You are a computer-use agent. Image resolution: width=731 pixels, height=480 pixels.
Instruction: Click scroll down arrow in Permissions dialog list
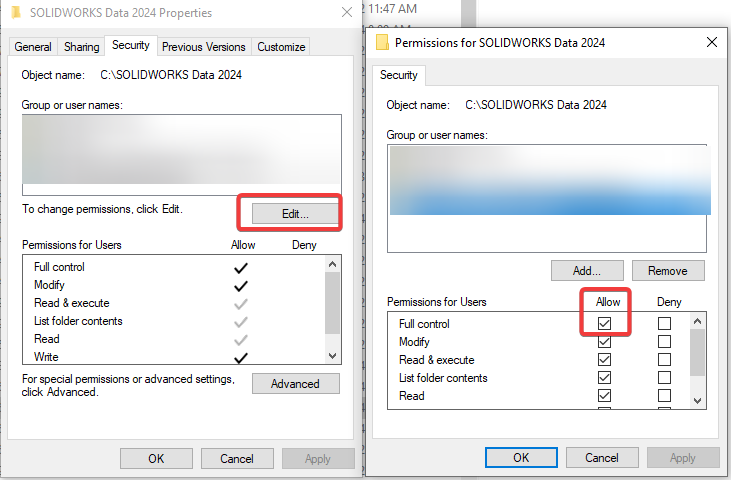click(x=697, y=400)
